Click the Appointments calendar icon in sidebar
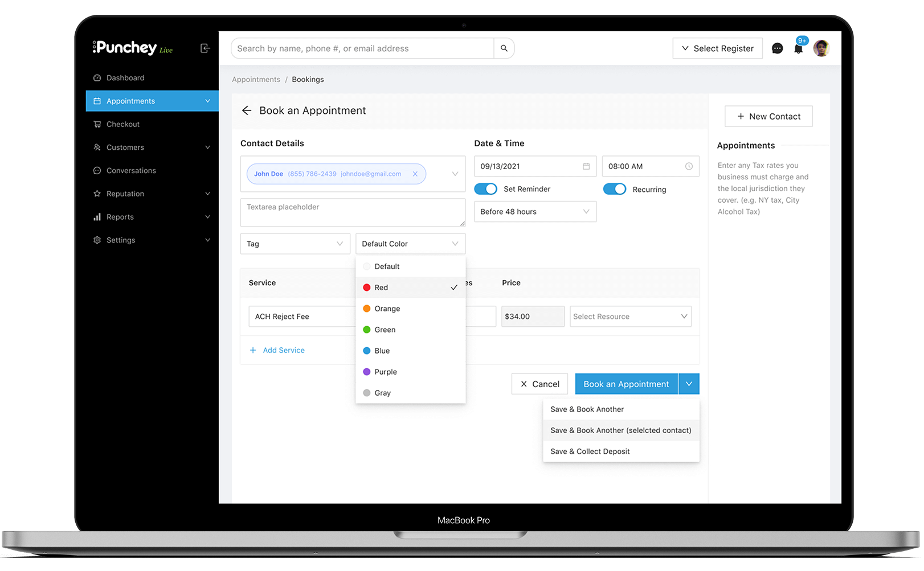Viewport: 924px width, 571px height. click(97, 101)
